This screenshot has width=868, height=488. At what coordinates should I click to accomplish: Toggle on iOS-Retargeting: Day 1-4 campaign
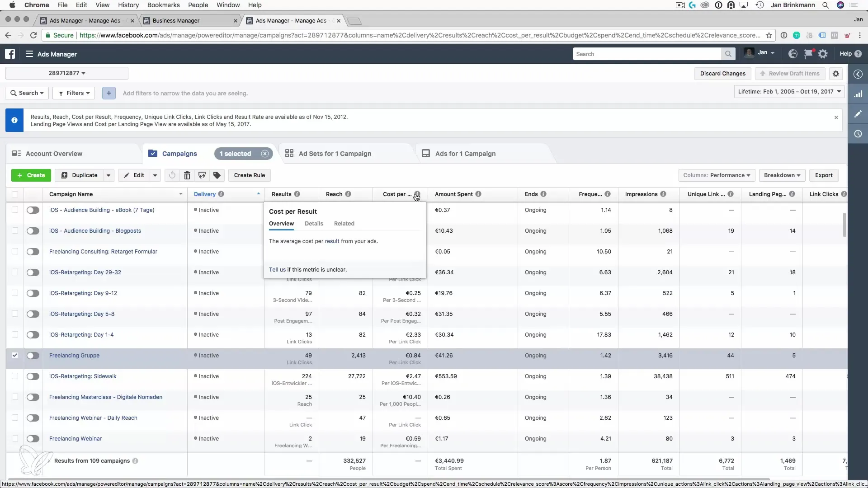[33, 335]
